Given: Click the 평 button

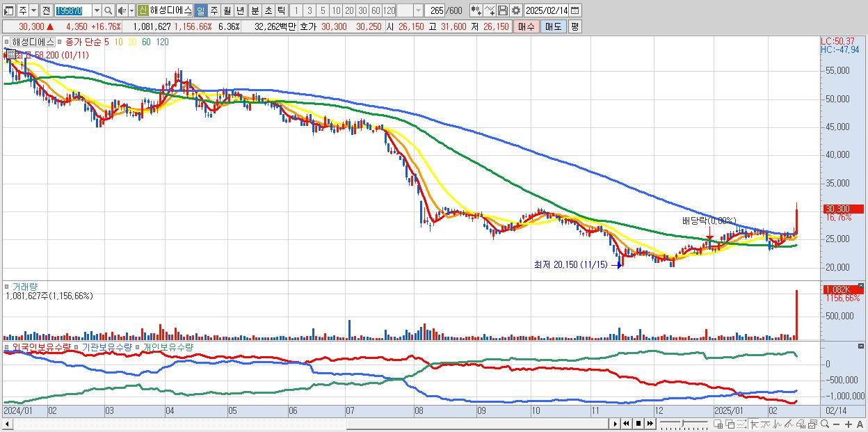Looking at the screenshot, I should tap(574, 26).
